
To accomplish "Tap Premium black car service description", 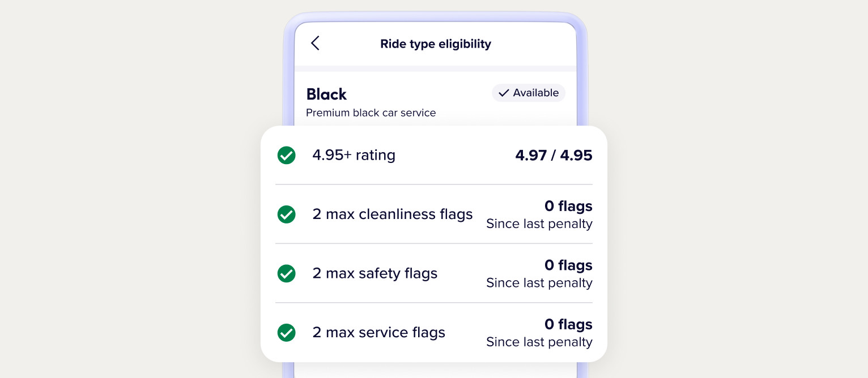I will [371, 113].
